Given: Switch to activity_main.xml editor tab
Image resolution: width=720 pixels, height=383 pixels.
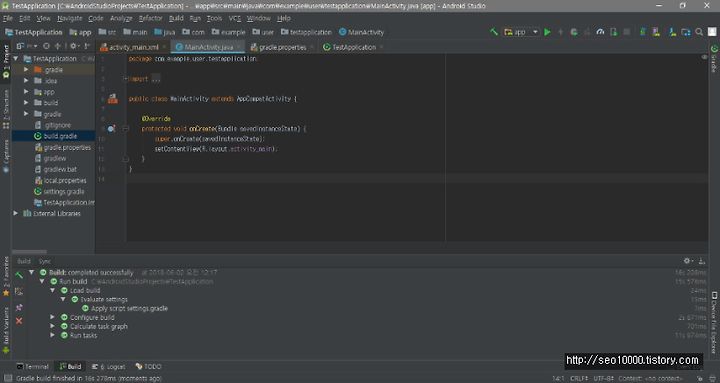Looking at the screenshot, I should 133,47.
